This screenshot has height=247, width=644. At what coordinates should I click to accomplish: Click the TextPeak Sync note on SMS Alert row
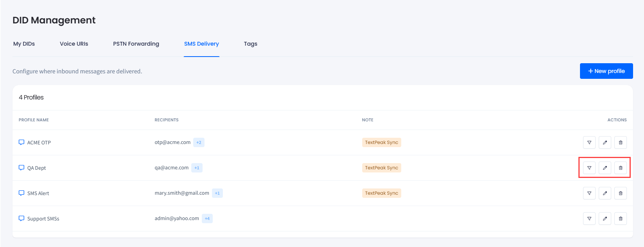point(382,193)
